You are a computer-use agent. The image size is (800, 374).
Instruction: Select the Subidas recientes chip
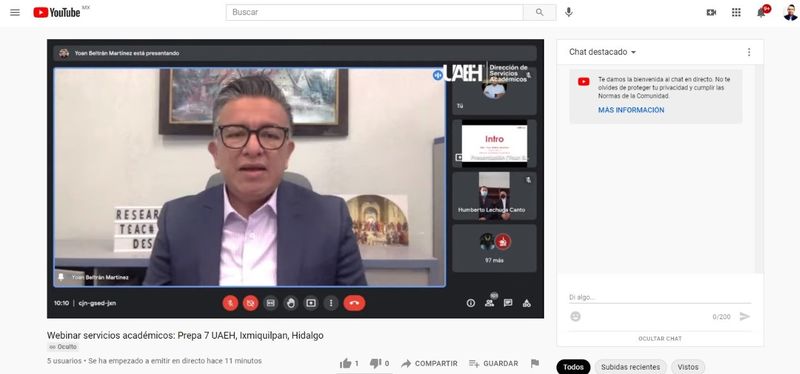pyautogui.click(x=630, y=367)
